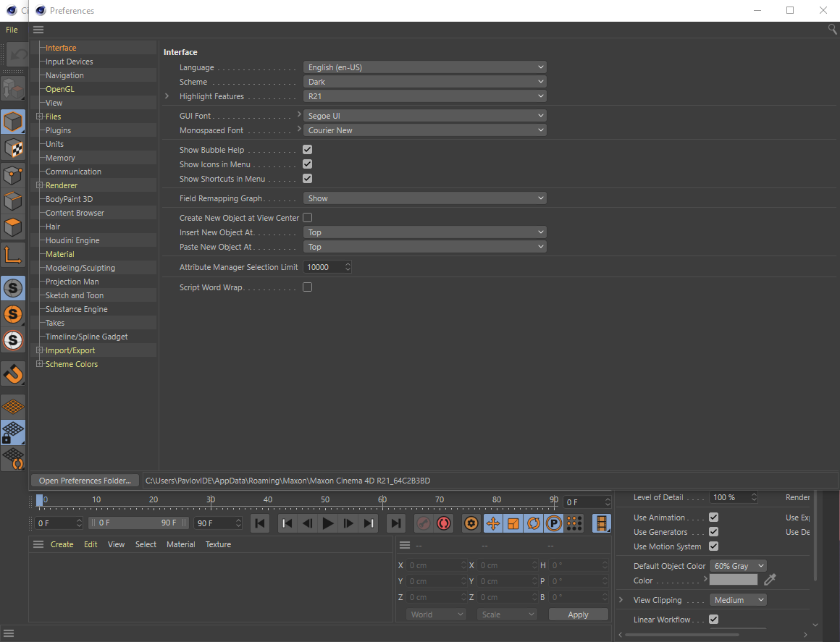Open the Preferences hamburger menu

point(38,30)
